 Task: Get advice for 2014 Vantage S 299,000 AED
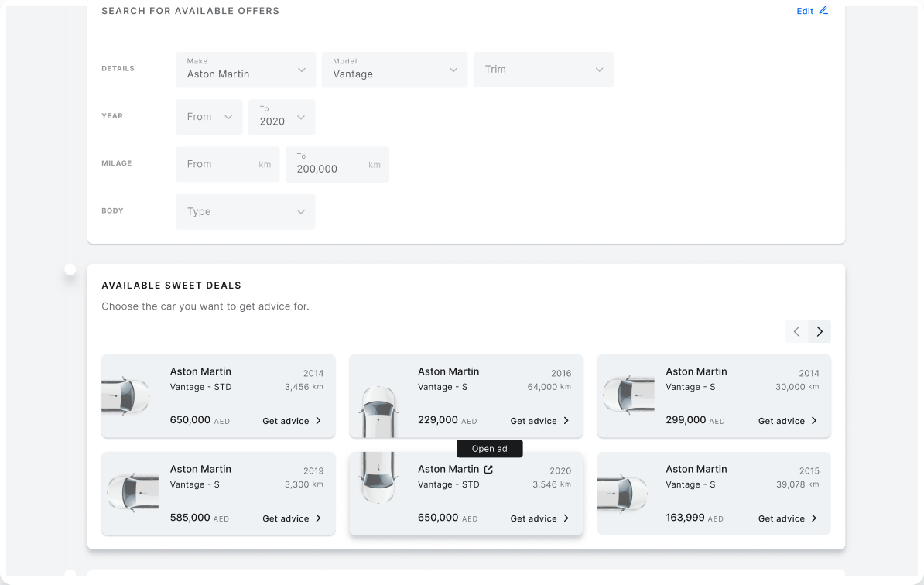click(787, 421)
